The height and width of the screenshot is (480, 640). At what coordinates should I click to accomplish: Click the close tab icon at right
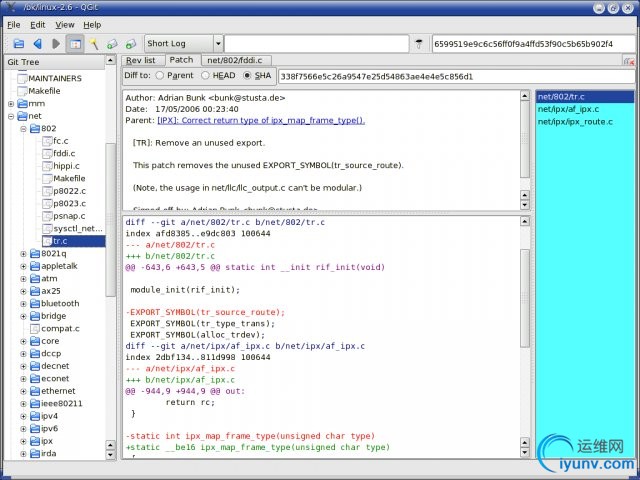(628, 61)
